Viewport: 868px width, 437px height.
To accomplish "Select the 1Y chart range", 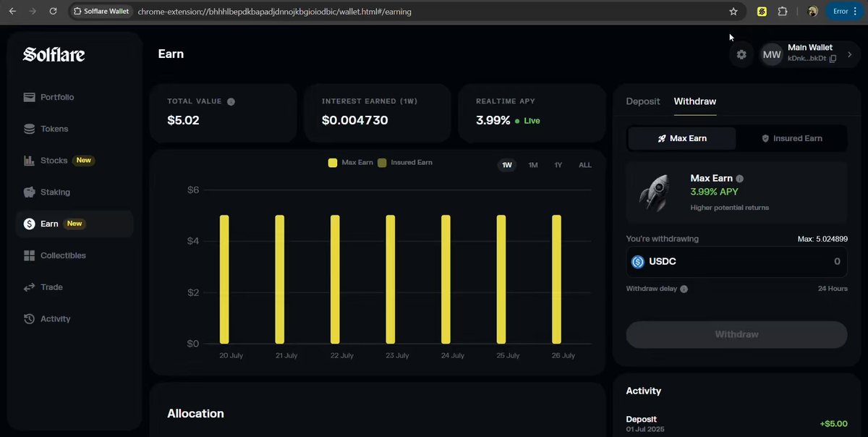I will pos(558,165).
